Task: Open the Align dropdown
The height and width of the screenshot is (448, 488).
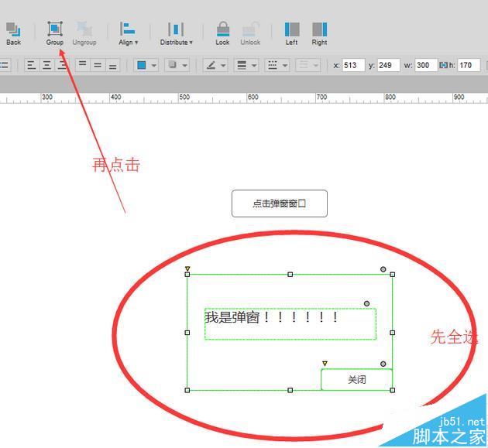Action: [x=129, y=31]
